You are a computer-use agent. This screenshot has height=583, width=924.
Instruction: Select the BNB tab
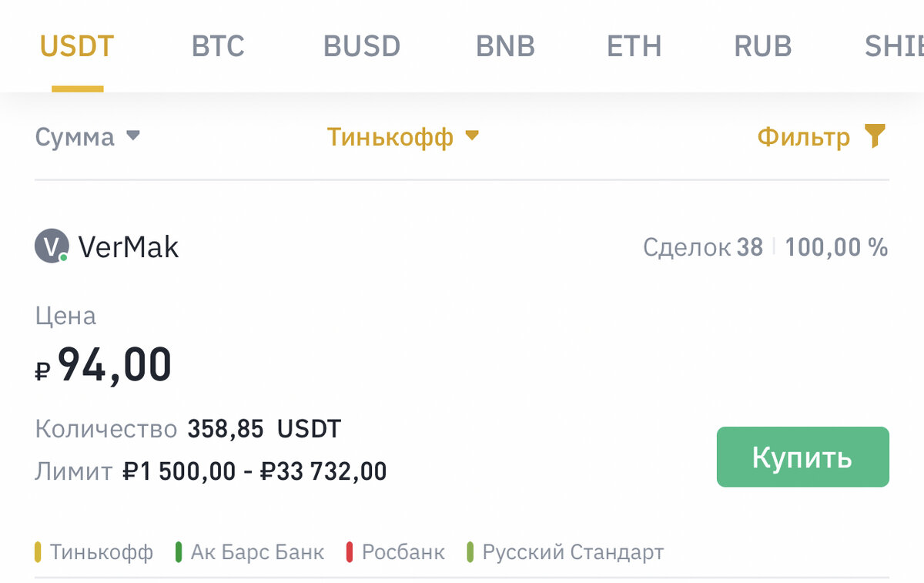[x=505, y=46]
